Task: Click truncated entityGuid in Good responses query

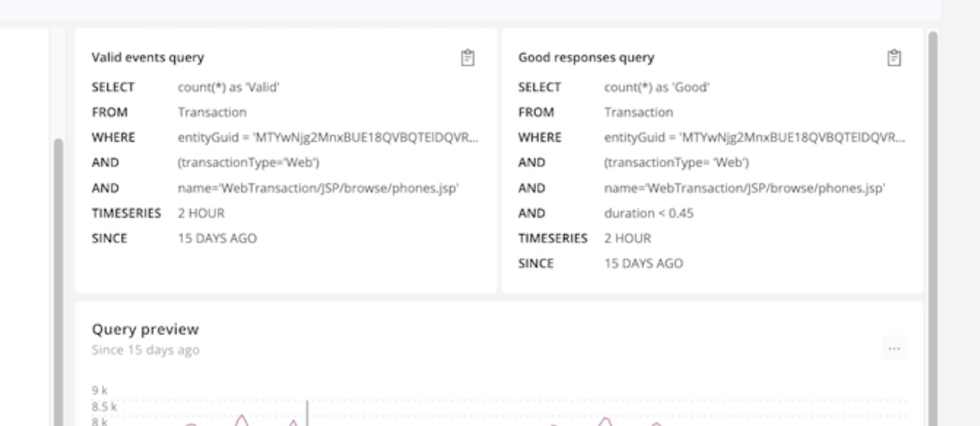Action: [755, 137]
